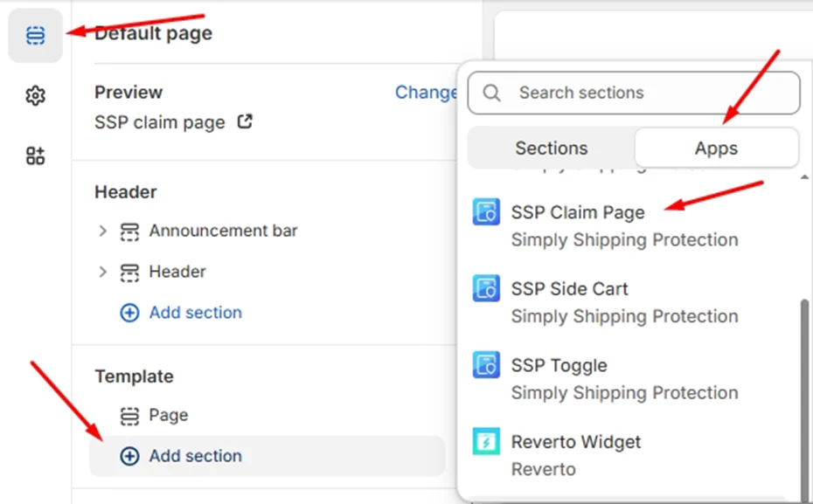Focus the Search sections field
813x504 pixels.
pos(634,93)
